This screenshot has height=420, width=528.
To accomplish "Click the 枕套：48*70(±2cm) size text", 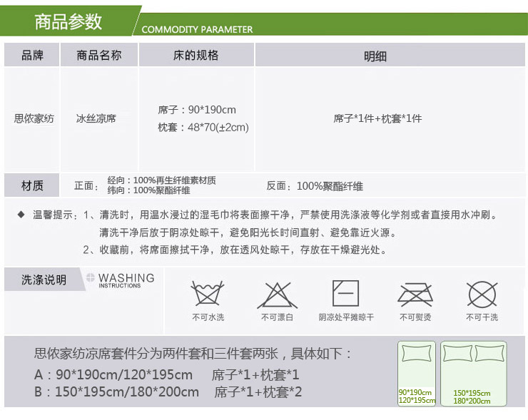I will [203, 127].
